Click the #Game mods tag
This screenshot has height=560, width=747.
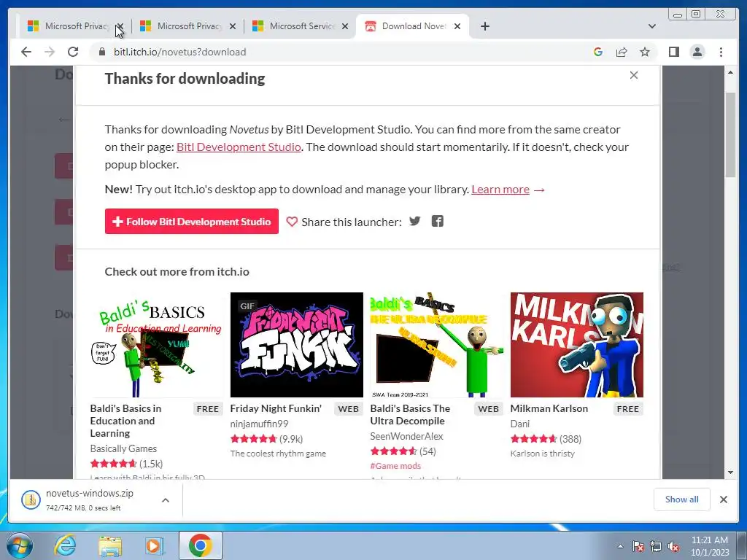[x=395, y=466]
